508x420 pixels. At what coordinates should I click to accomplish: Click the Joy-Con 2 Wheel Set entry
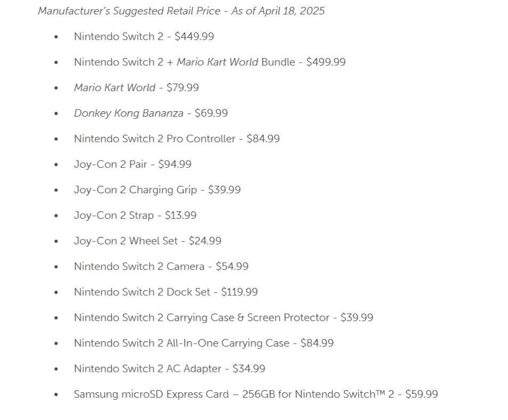pos(148,241)
